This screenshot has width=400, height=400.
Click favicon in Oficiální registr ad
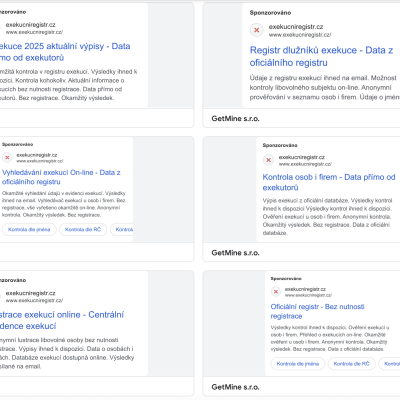pyautogui.click(x=276, y=292)
